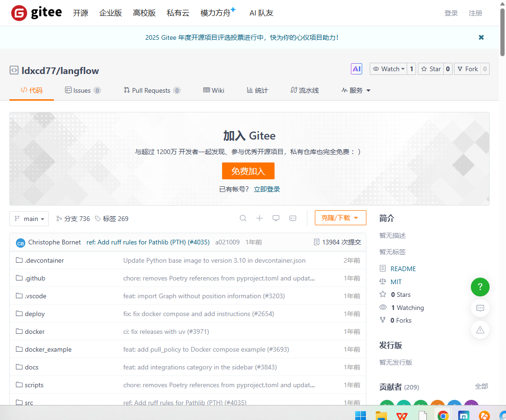
Task: Open the AI 队友 navigation item
Action: tap(261, 13)
